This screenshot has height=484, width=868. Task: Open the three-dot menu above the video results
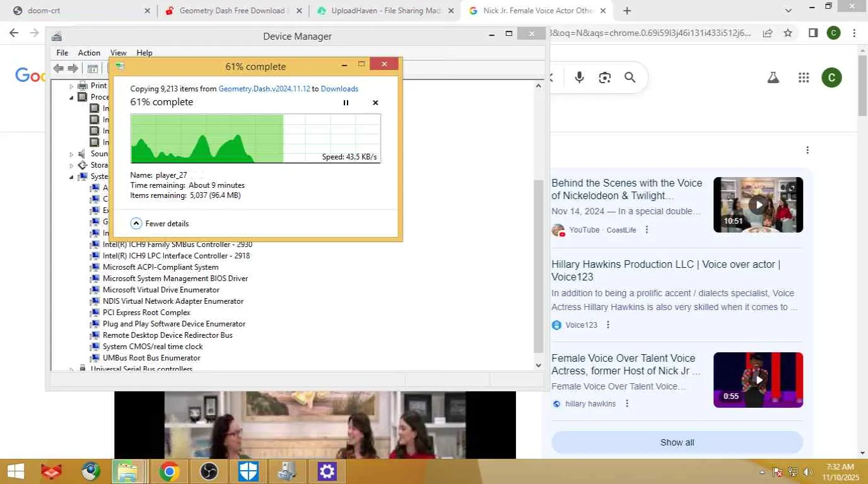pyautogui.click(x=807, y=150)
